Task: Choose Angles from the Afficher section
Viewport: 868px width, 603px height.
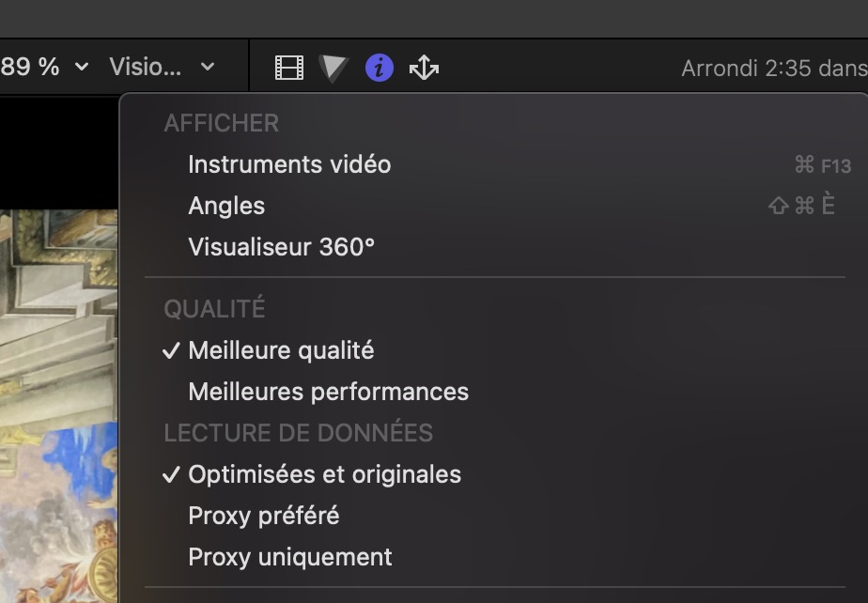Action: click(x=226, y=206)
